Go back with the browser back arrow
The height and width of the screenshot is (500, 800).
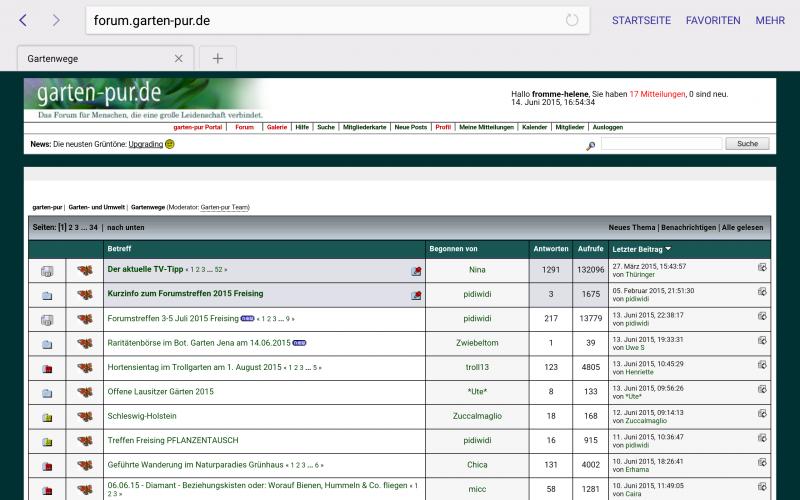[x=23, y=20]
